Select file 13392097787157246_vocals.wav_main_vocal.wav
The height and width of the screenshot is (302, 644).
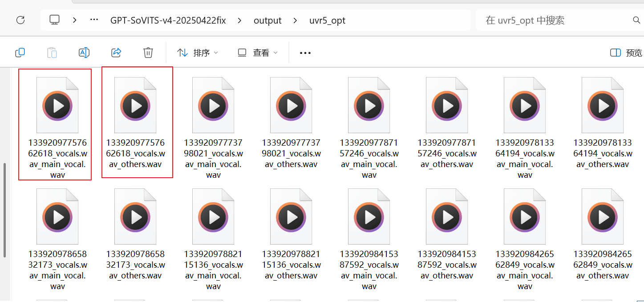(369, 127)
